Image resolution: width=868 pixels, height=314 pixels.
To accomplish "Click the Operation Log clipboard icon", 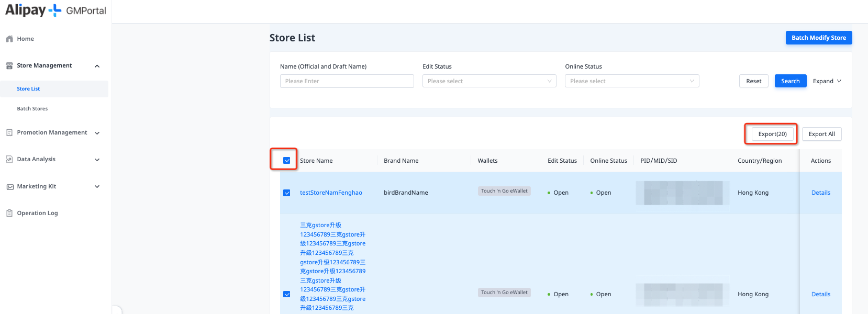I will pos(9,214).
